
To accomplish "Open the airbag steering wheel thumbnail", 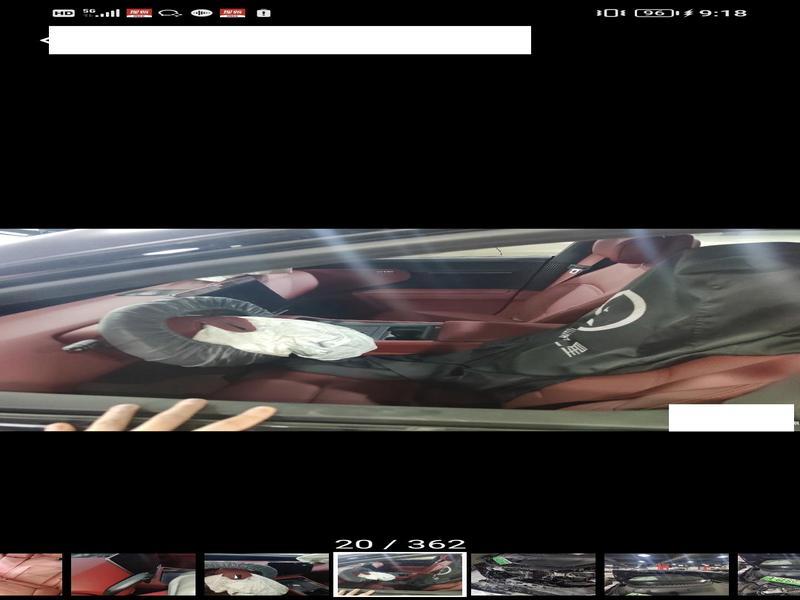I will pyautogui.click(x=266, y=574).
